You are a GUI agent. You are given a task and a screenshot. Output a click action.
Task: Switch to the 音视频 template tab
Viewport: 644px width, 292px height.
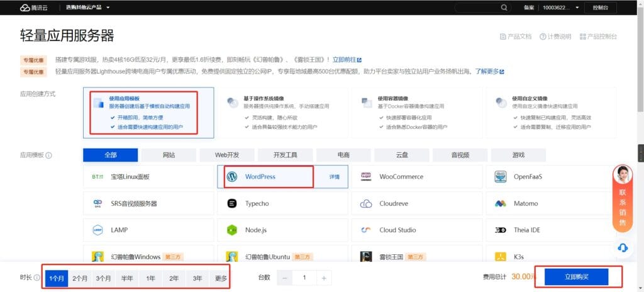tap(460, 155)
